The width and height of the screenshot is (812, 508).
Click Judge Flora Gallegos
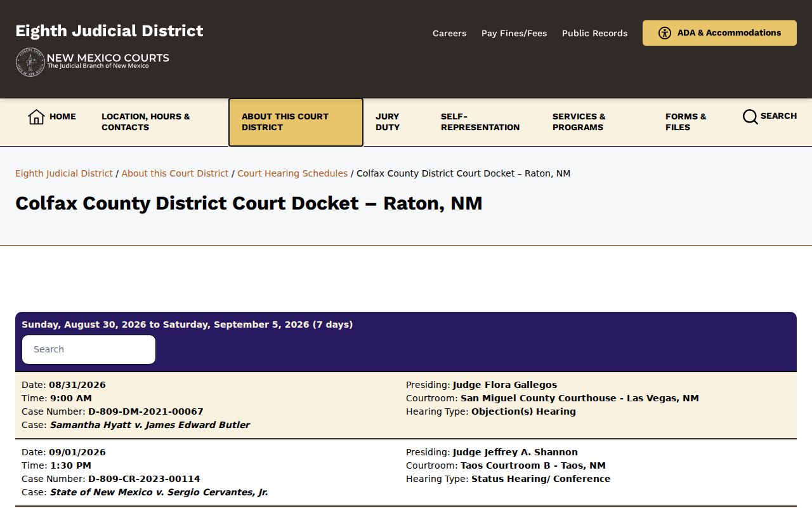pos(505,385)
